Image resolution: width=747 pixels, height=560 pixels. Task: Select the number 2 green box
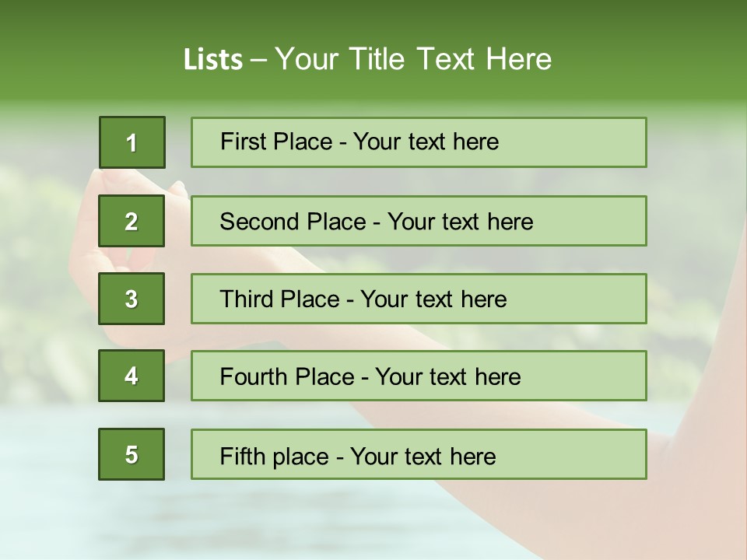click(x=132, y=221)
